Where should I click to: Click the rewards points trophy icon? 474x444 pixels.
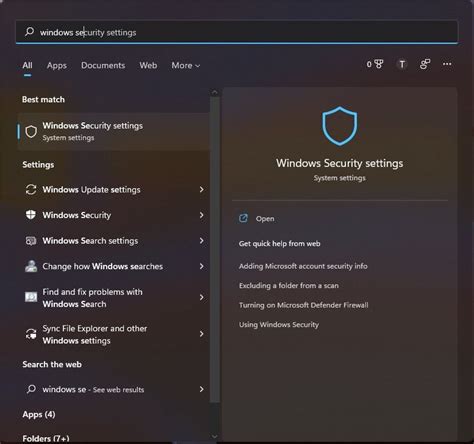click(x=379, y=64)
